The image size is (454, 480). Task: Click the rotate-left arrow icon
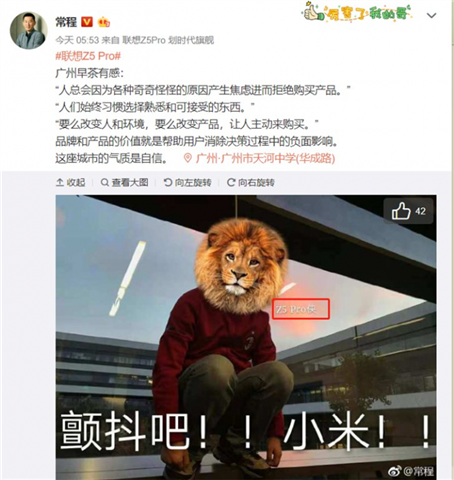(x=168, y=182)
